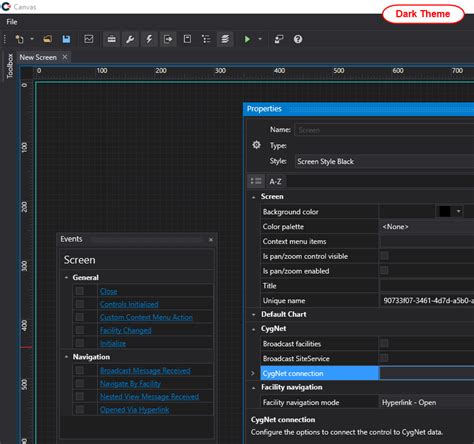Toggle the Broadcast SiteService checkbox
The image size is (474, 444).
pyautogui.click(x=384, y=358)
